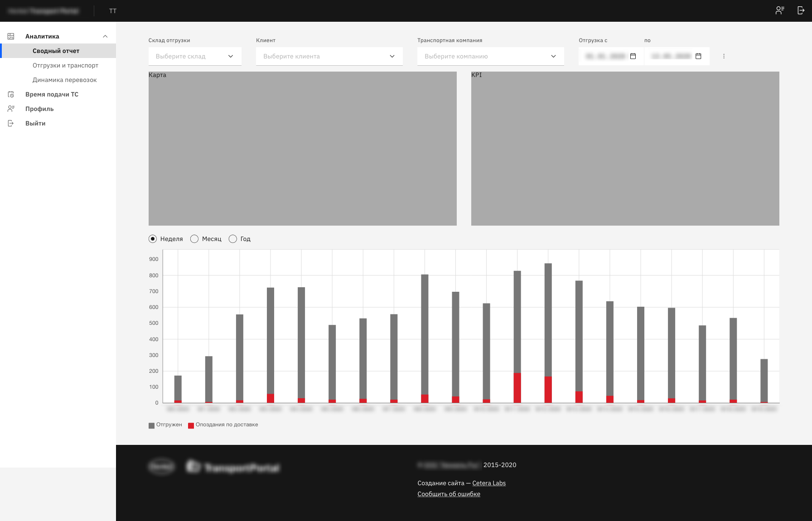Follow the Cetera Labs link in footer

[x=489, y=483]
